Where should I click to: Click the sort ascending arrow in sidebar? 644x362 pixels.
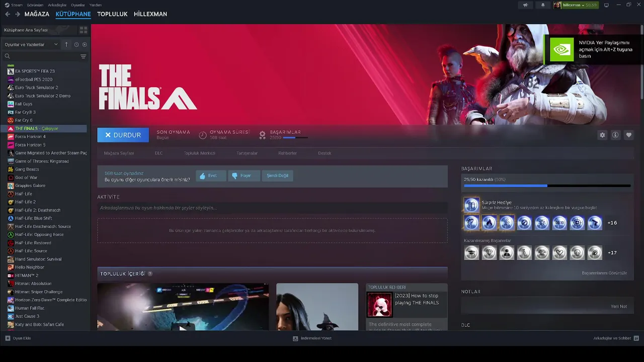(66, 44)
